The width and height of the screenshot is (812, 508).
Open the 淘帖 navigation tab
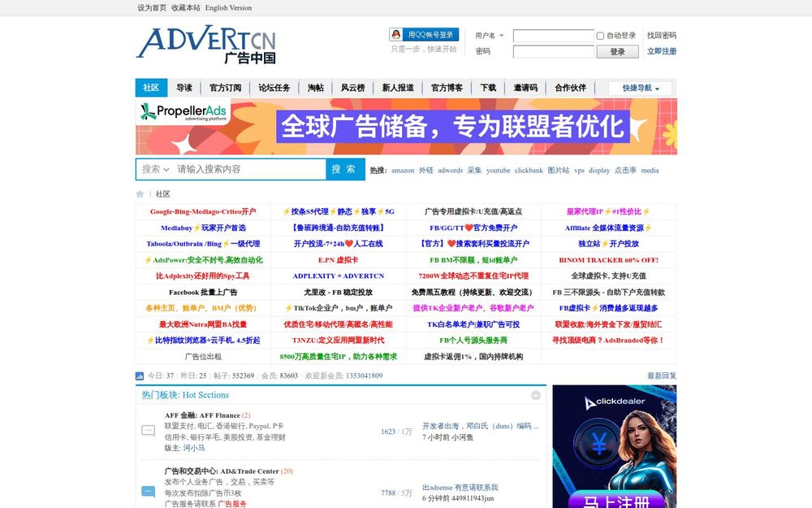pyautogui.click(x=315, y=88)
